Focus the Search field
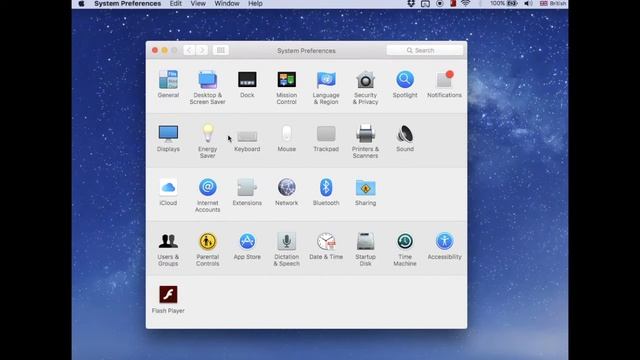The image size is (640, 360). coord(424,50)
